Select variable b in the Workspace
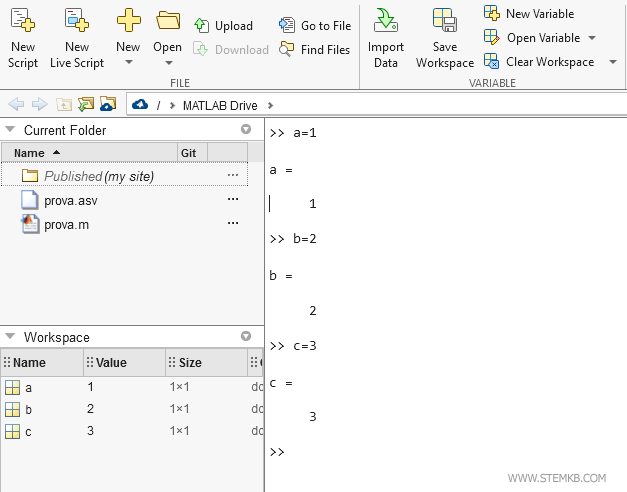 tap(28, 409)
